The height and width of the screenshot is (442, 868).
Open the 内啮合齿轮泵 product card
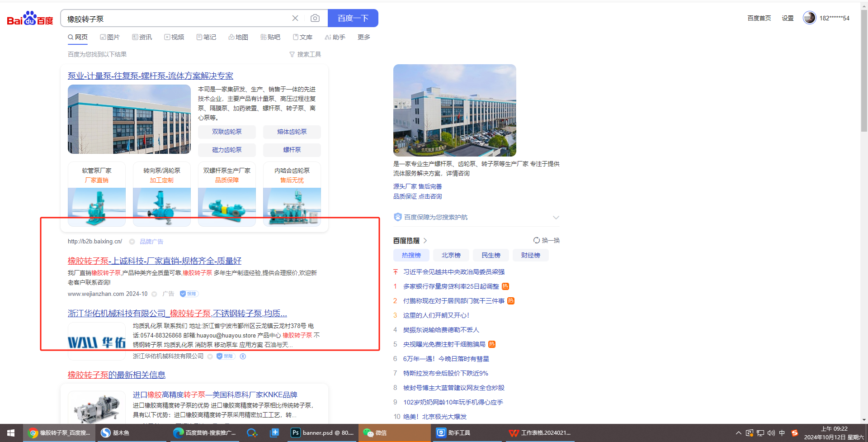[292, 194]
